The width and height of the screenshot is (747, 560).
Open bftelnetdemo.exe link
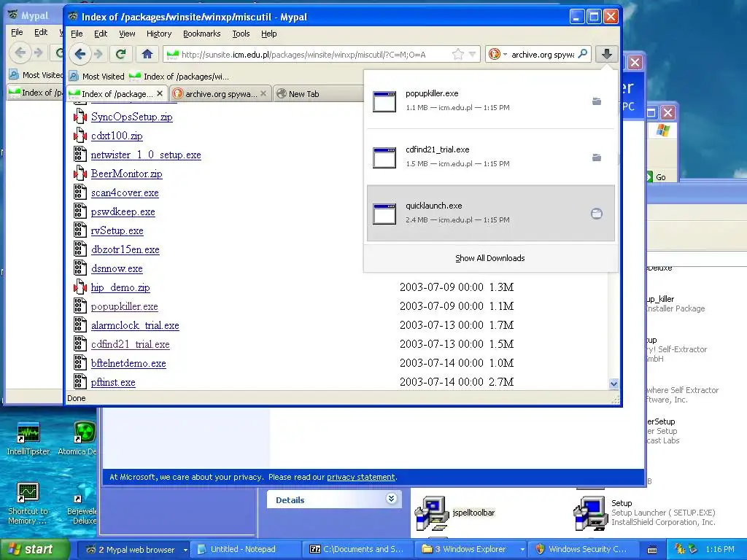[x=128, y=363]
